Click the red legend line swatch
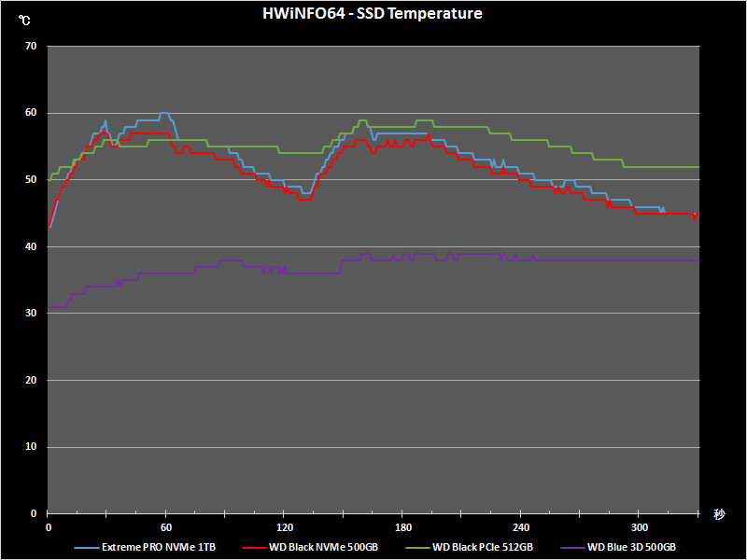 [x=254, y=548]
